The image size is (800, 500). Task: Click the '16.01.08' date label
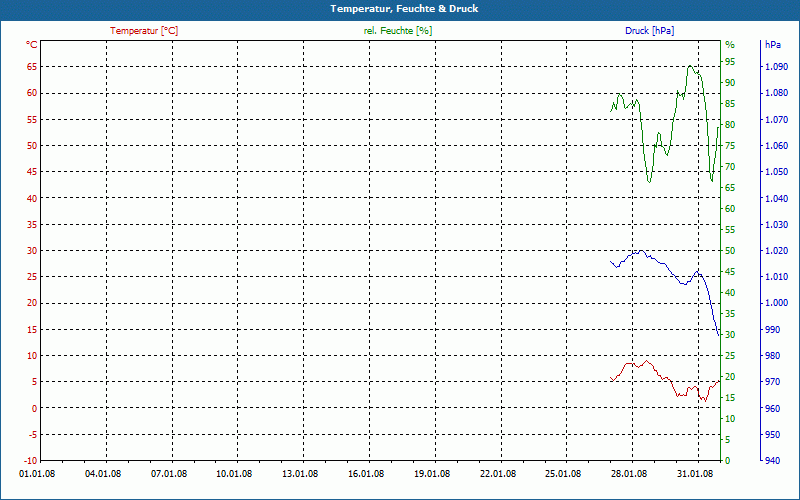coord(366,473)
